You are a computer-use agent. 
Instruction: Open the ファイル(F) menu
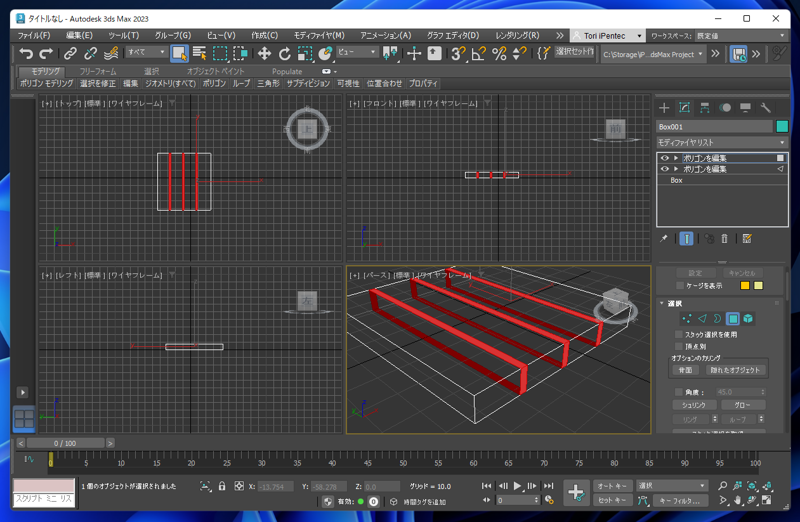coord(34,35)
